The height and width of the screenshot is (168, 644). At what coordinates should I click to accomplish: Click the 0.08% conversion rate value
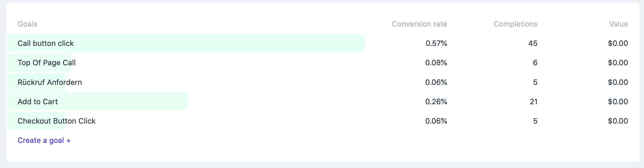[436, 63]
